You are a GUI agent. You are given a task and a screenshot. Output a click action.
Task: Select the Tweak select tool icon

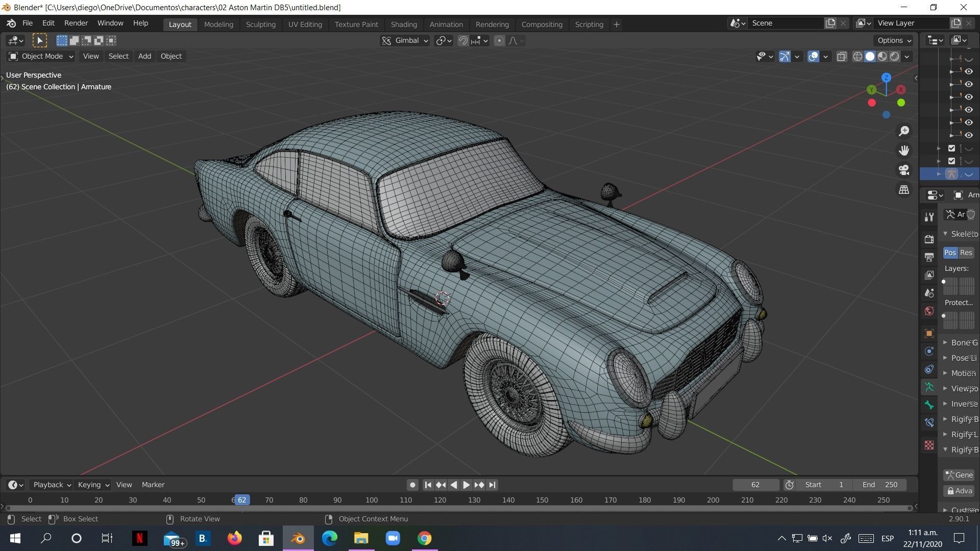(x=40, y=40)
